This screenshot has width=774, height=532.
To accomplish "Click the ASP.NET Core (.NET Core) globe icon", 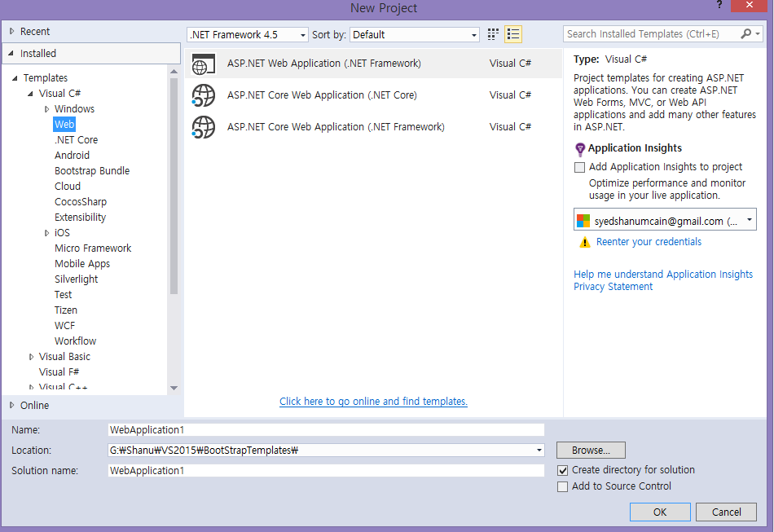I will pyautogui.click(x=204, y=95).
